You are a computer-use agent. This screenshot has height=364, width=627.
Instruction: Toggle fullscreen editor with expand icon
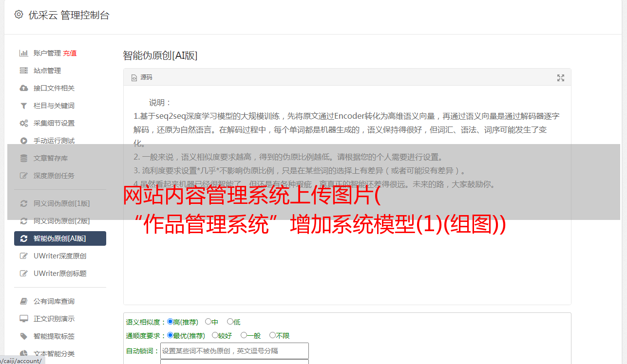point(561,78)
